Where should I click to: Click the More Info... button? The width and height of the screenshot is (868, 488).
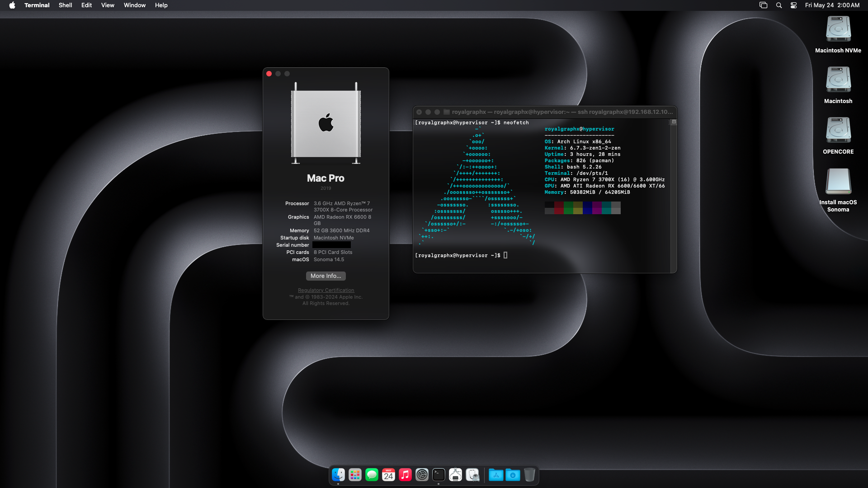coord(326,276)
